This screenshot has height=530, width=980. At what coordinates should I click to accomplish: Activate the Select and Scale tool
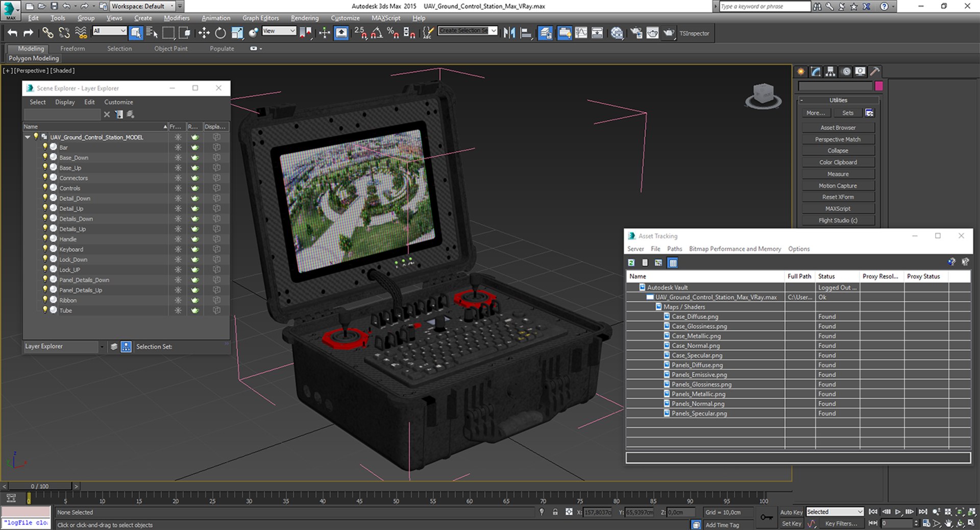click(237, 33)
